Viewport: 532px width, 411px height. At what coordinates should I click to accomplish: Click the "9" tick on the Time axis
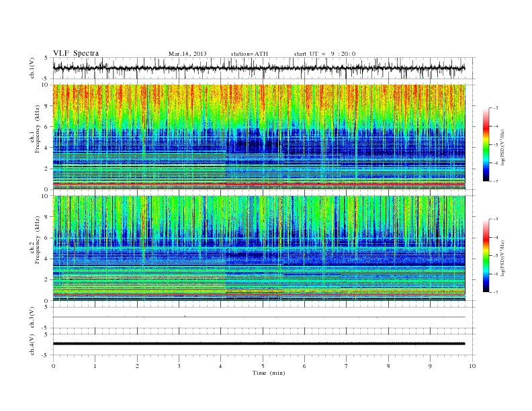(430, 366)
